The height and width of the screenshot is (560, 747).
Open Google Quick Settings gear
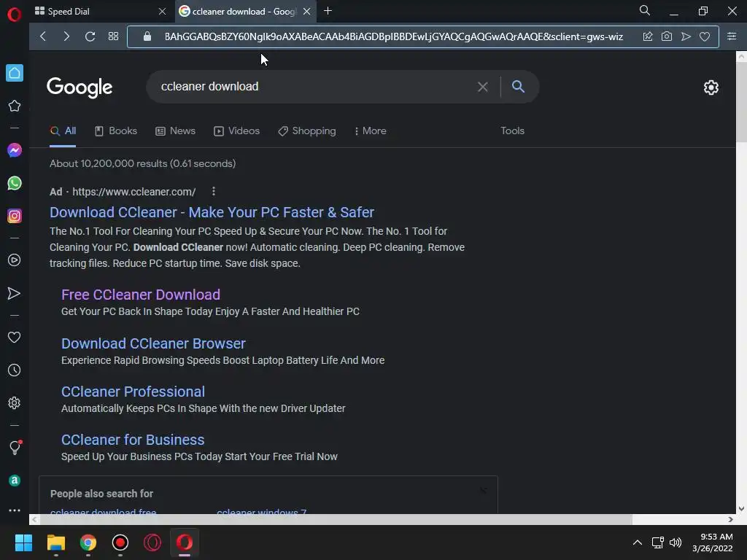(711, 87)
